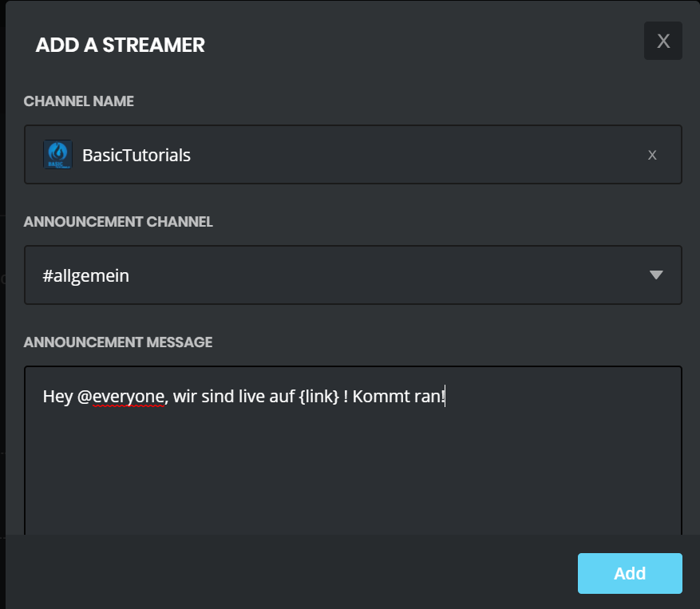Click the ANNOUNCEMENT CHANNEL label
The width and height of the screenshot is (700, 609).
118,222
